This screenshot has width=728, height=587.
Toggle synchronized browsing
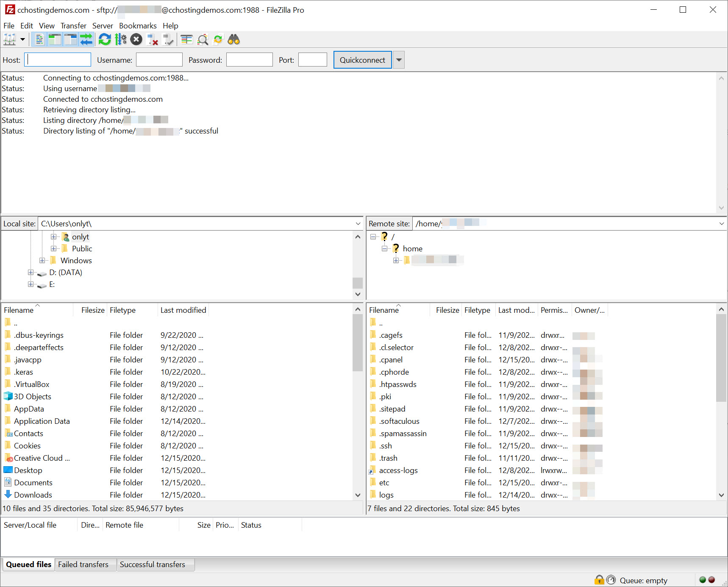218,39
